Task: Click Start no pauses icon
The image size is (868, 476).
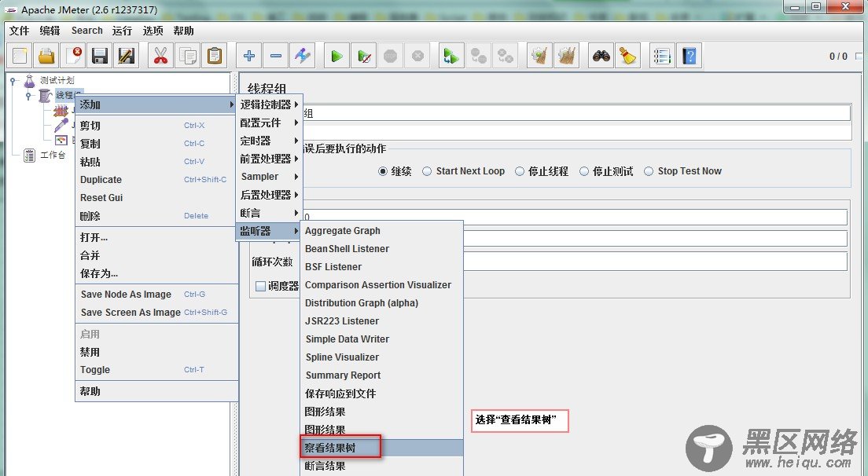Action: pyautogui.click(x=364, y=56)
